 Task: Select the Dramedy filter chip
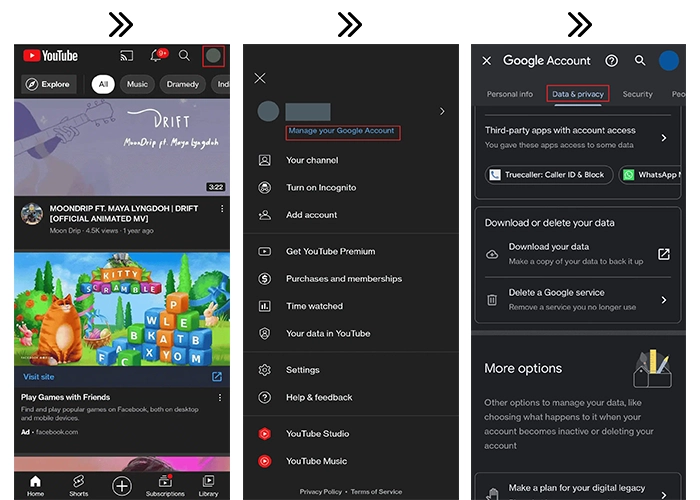(x=182, y=84)
